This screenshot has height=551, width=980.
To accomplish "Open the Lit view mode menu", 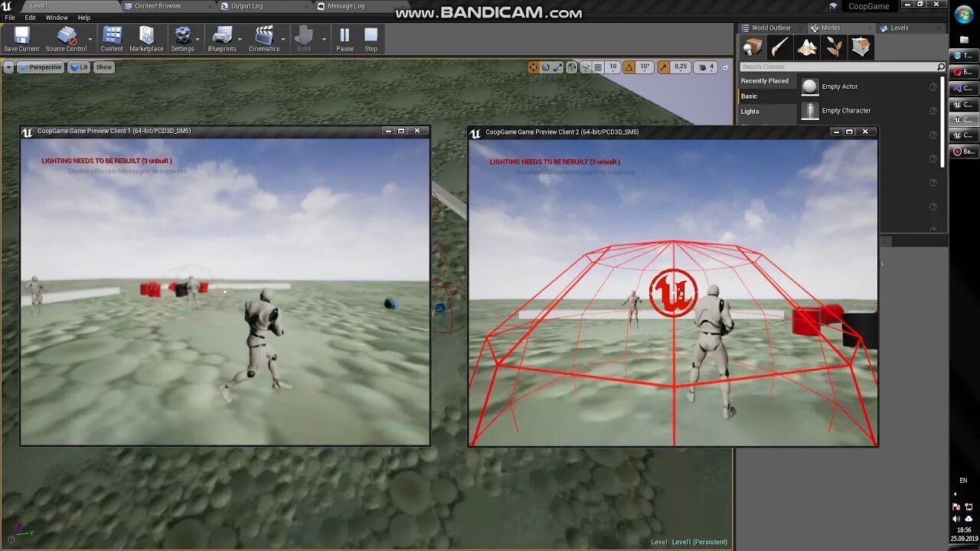I will coord(79,67).
